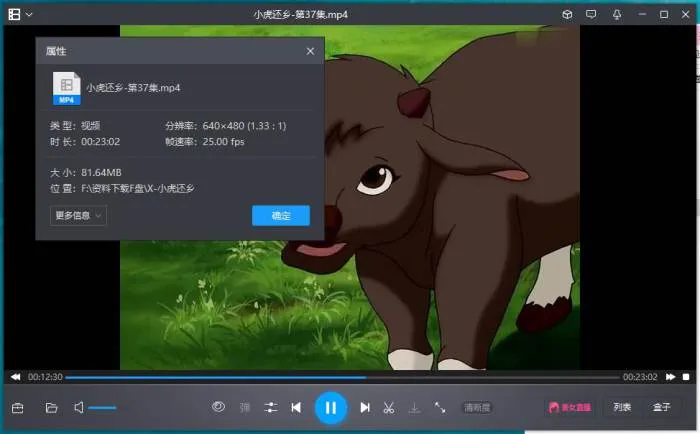
Task: Pause the video playback
Action: [x=331, y=408]
